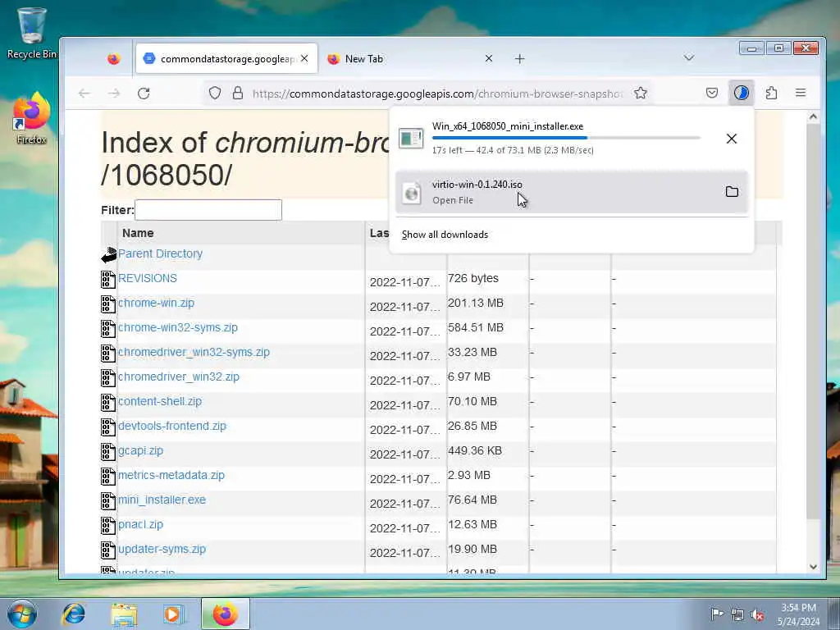This screenshot has width=840, height=630.
Task: Download chromedriver_win32-syms.zip
Action: tap(194, 352)
